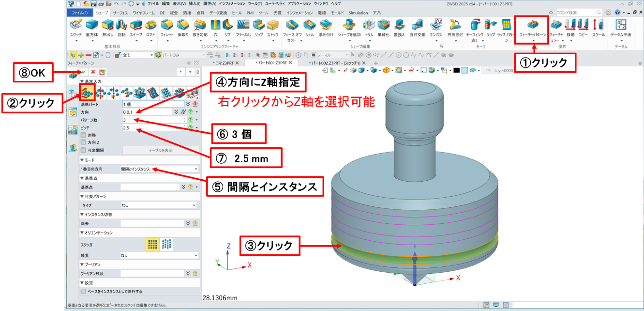Click the light blue color swatch in view toolbar
The width and height of the screenshot is (644, 311).
click(464, 70)
